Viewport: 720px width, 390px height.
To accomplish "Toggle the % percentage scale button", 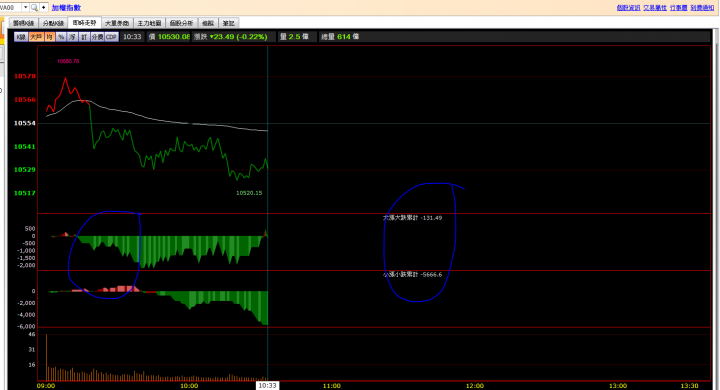I will (x=61, y=37).
